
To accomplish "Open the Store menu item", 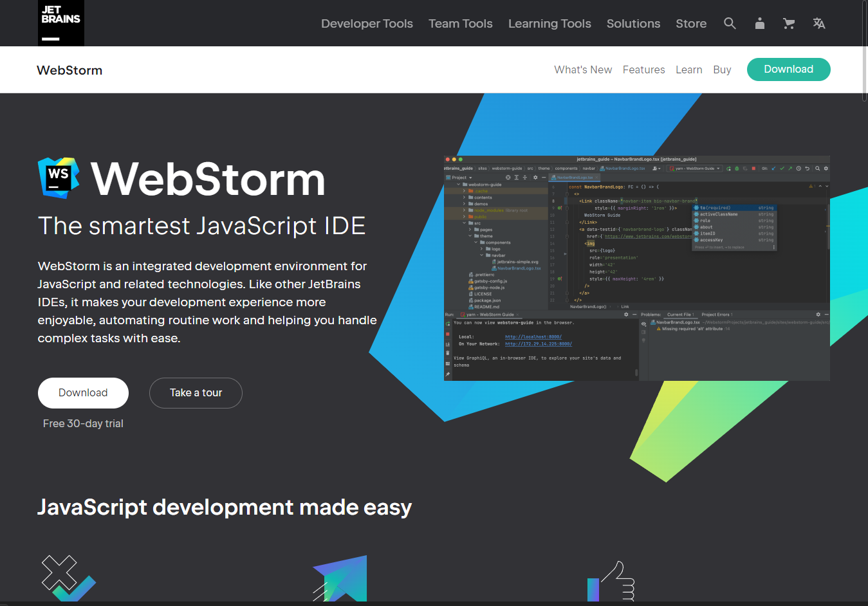I will pyautogui.click(x=691, y=24).
